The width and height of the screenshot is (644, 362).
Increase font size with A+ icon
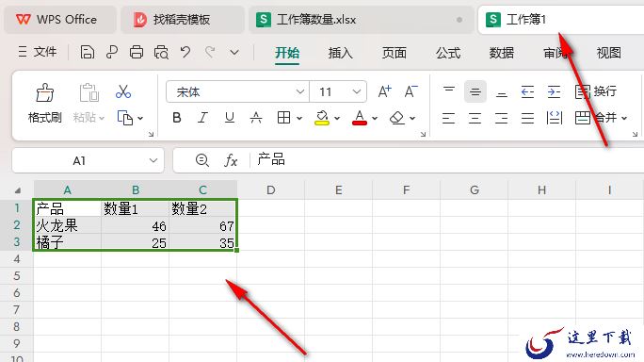pyautogui.click(x=384, y=91)
